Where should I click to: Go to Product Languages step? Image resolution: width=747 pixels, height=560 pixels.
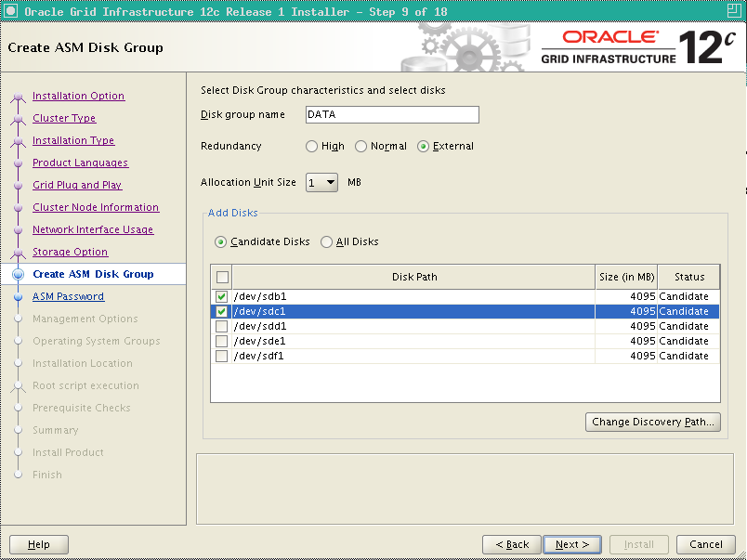(81, 163)
